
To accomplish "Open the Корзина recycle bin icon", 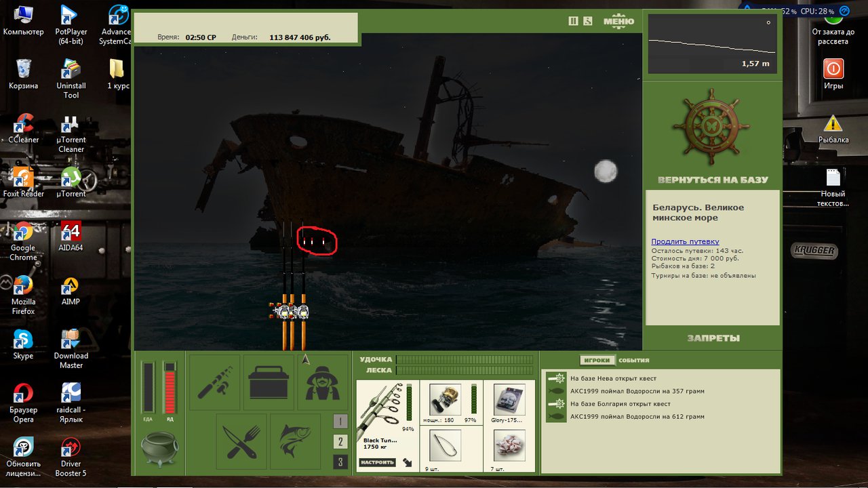I will (x=23, y=74).
